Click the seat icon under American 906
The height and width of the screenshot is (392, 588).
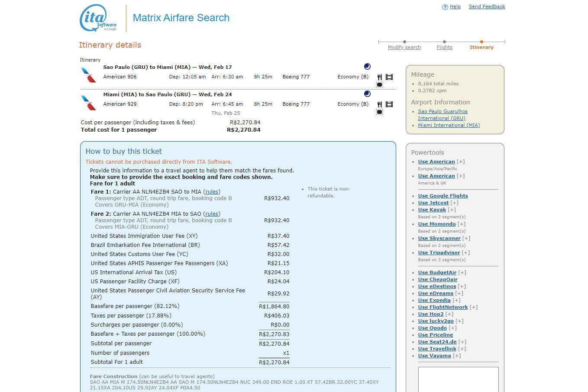coord(379,85)
